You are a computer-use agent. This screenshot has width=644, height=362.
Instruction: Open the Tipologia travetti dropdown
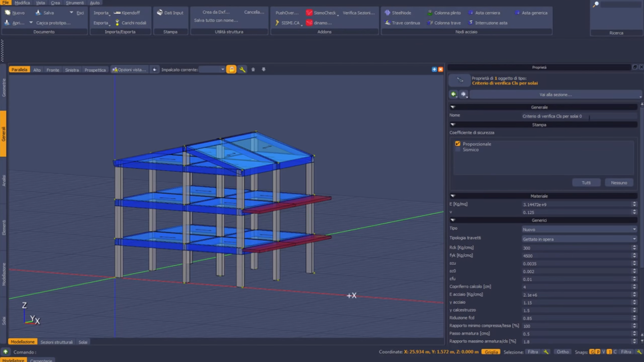[x=579, y=239]
